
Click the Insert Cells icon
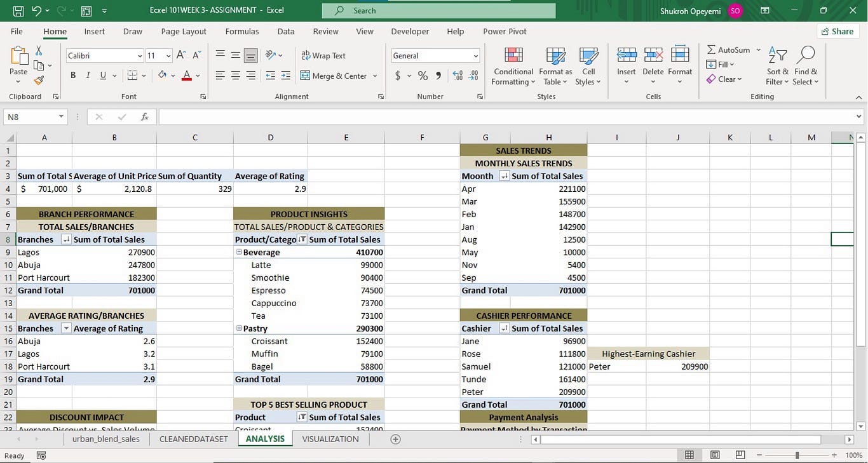[x=627, y=55]
